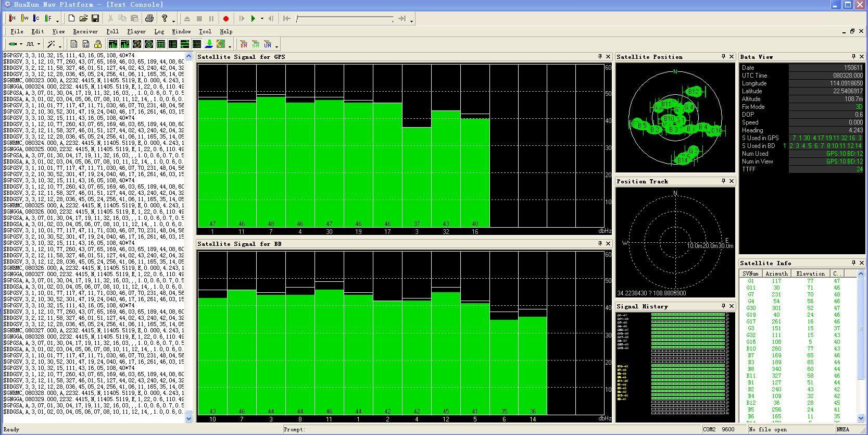The width and height of the screenshot is (868, 435).
Task: Click the GM toolbar icon
Action: coord(256,44)
